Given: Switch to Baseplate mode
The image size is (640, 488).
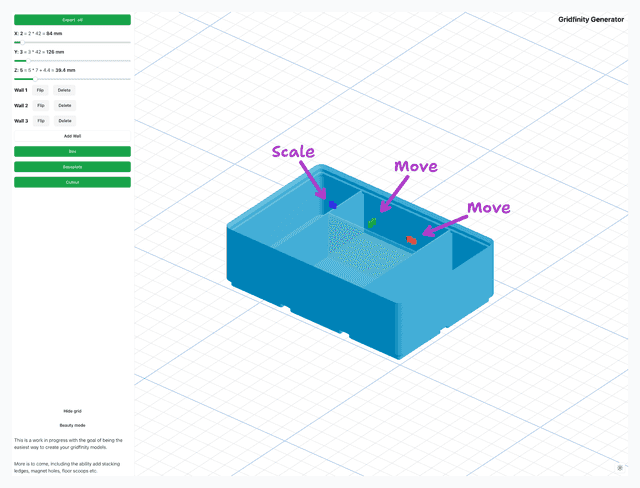Looking at the screenshot, I should point(72,167).
